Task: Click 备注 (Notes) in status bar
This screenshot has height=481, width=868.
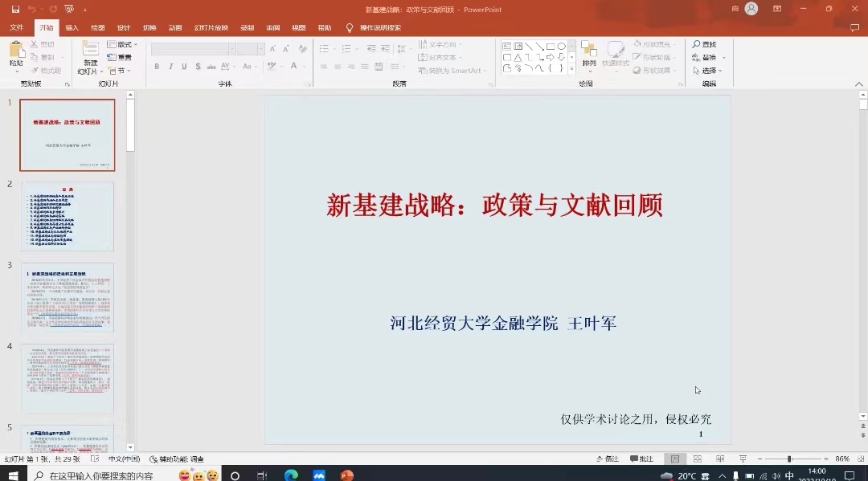Action: coord(608,459)
